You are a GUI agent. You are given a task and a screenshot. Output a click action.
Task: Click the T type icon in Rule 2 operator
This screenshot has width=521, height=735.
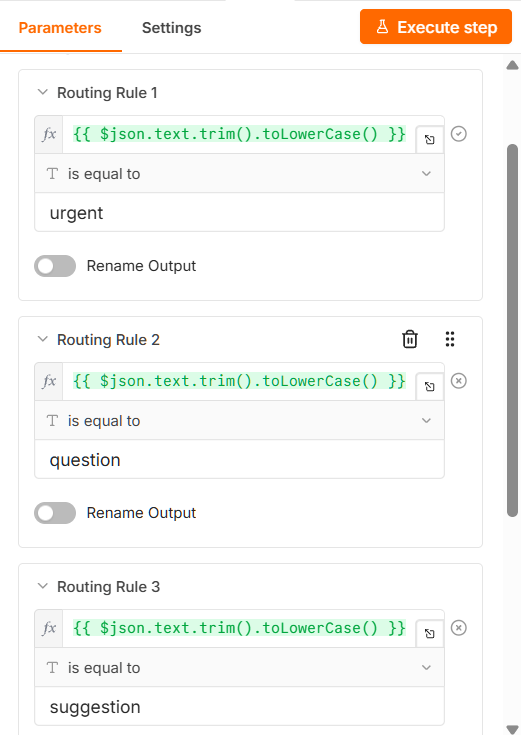tap(53, 420)
